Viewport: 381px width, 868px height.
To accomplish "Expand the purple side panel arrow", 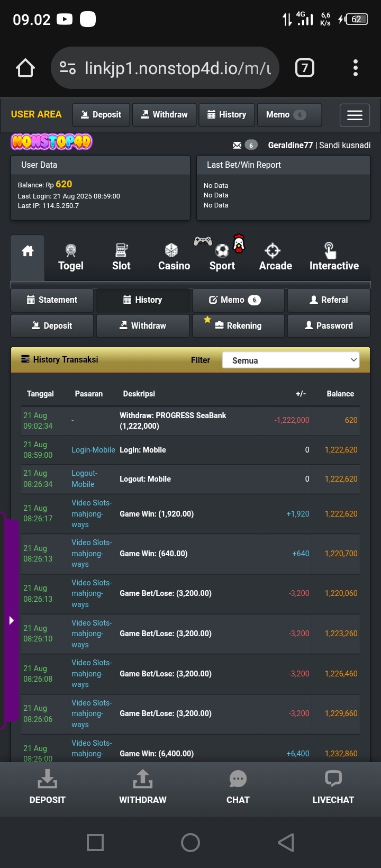I will [x=11, y=620].
